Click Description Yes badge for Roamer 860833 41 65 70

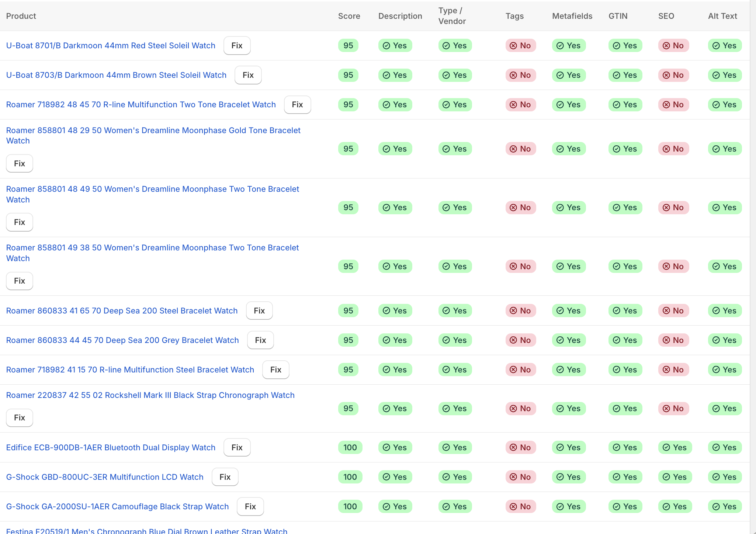395,311
